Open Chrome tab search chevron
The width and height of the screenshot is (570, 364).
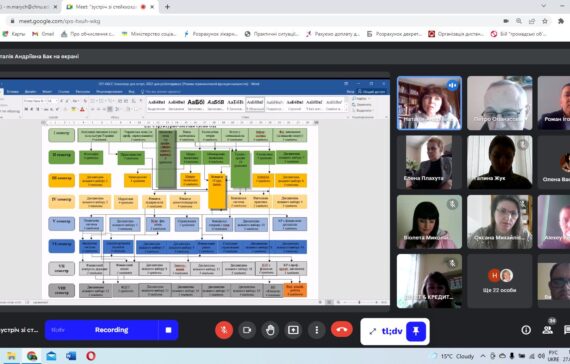(x=543, y=6)
